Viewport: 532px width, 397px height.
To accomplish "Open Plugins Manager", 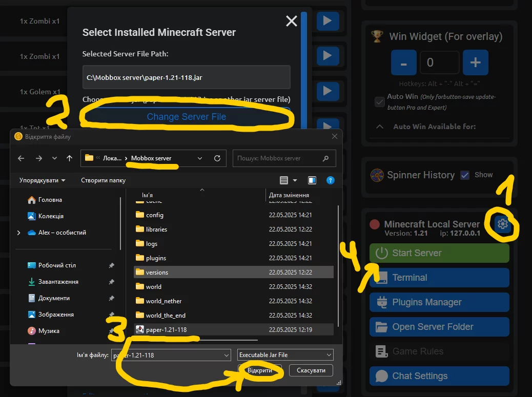I will (x=439, y=302).
